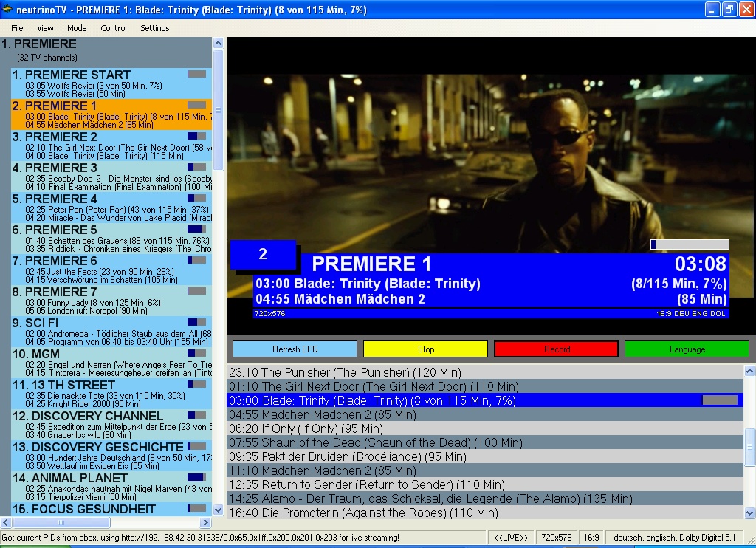Select the PREMIERE 3 channel
Image resolution: width=756 pixels, height=548 pixels.
click(111, 177)
